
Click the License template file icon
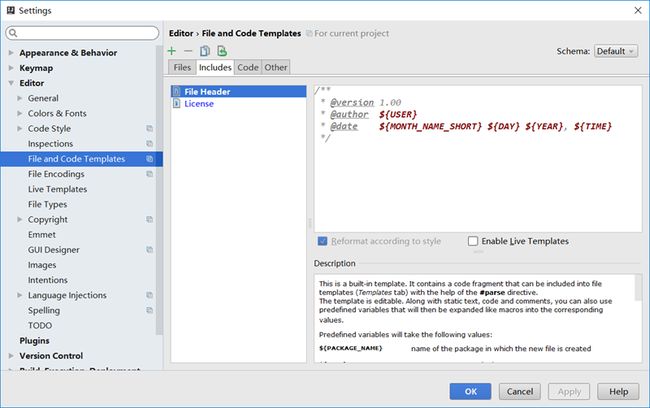click(177, 103)
